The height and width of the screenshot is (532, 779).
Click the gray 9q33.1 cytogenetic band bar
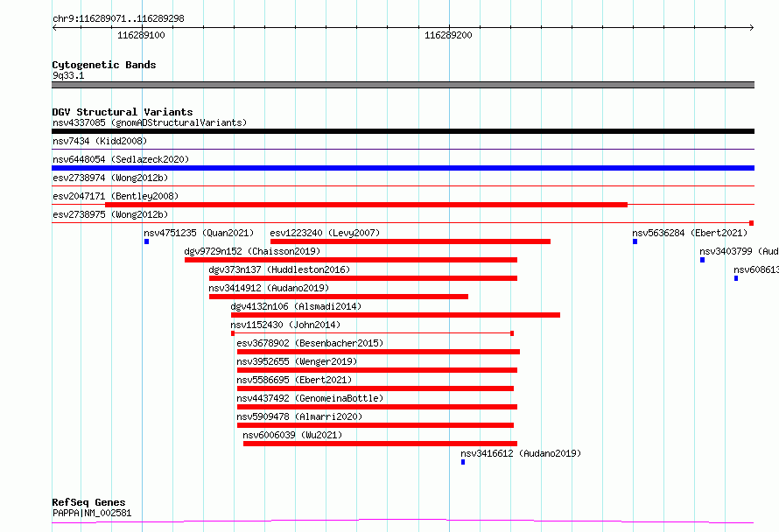403,85
